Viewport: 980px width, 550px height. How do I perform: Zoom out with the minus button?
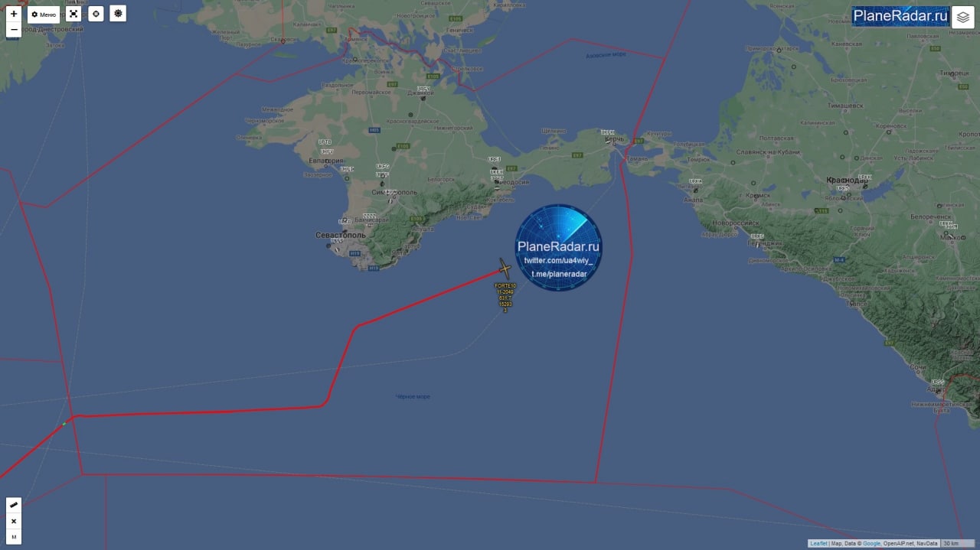pos(14,30)
